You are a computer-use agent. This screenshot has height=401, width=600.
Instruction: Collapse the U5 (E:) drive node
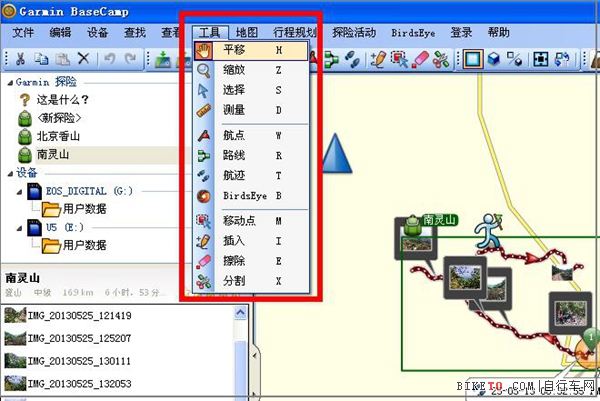pos(20,227)
